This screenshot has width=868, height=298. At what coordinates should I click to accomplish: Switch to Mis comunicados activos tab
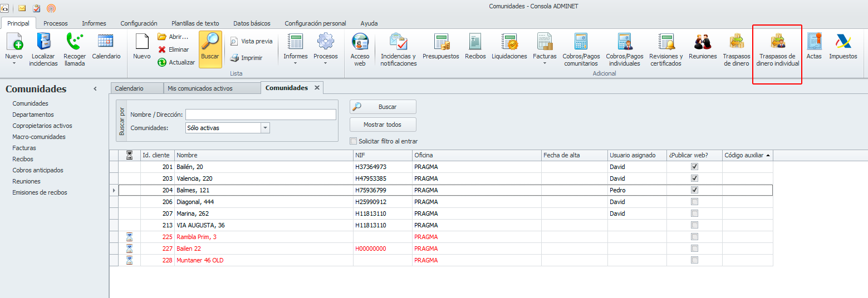point(200,88)
